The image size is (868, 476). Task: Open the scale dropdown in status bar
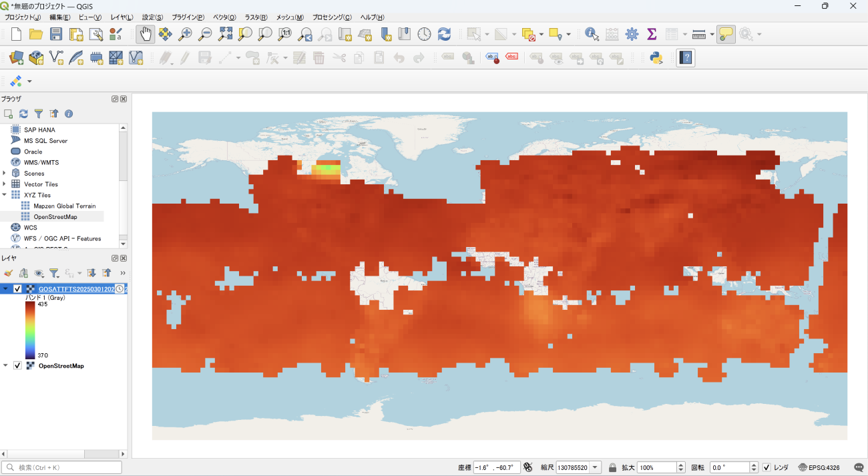pos(595,467)
